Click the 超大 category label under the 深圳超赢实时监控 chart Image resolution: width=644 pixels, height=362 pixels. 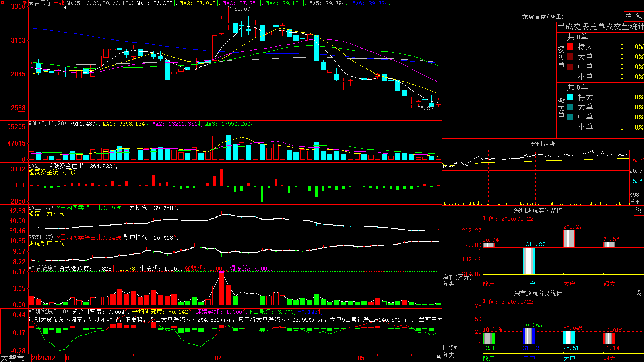[609, 284]
